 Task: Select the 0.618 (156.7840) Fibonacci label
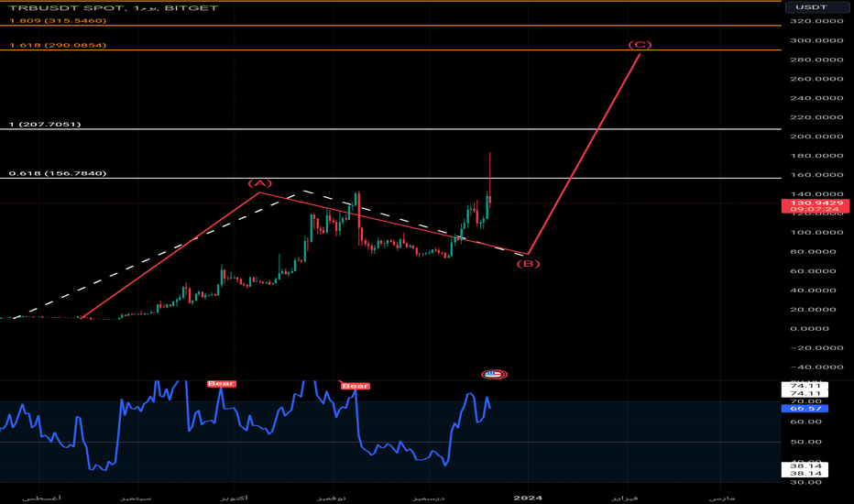coord(58,173)
